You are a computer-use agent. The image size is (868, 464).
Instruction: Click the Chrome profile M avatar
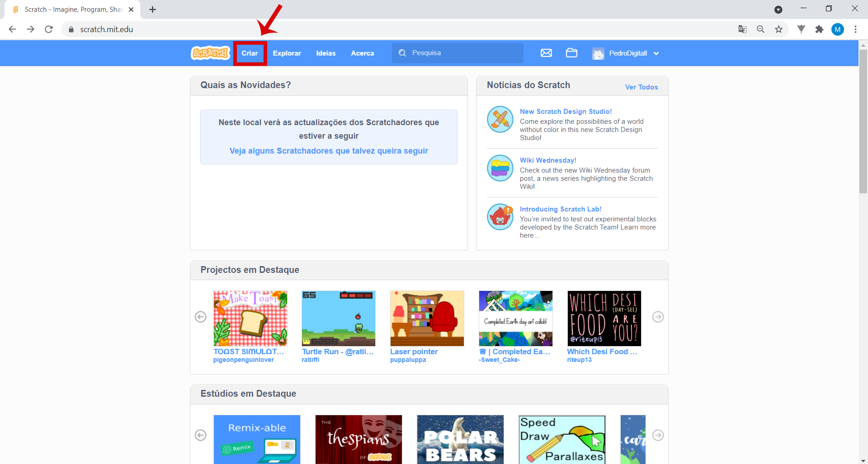[x=838, y=29]
